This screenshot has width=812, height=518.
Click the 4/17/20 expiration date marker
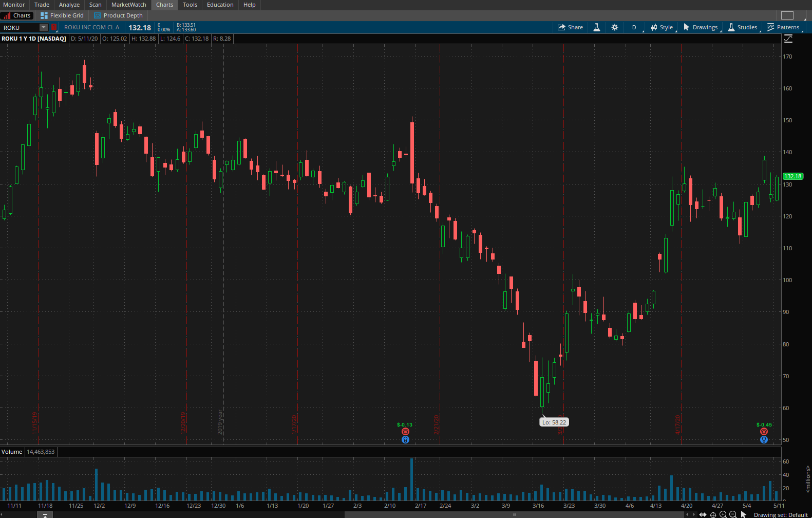pyautogui.click(x=678, y=424)
